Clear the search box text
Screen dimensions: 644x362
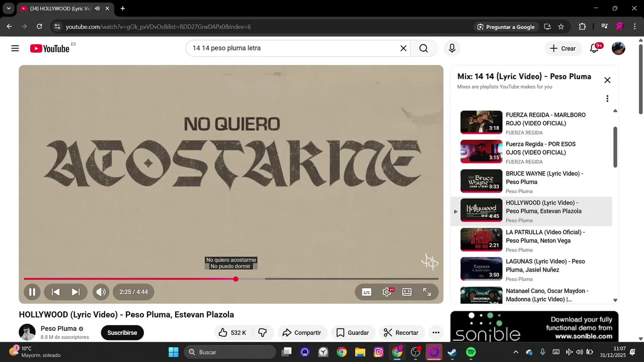click(403, 48)
